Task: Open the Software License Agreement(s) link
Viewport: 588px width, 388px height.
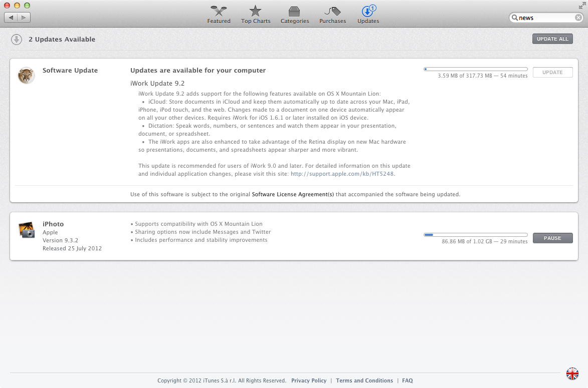Action: [x=293, y=194]
